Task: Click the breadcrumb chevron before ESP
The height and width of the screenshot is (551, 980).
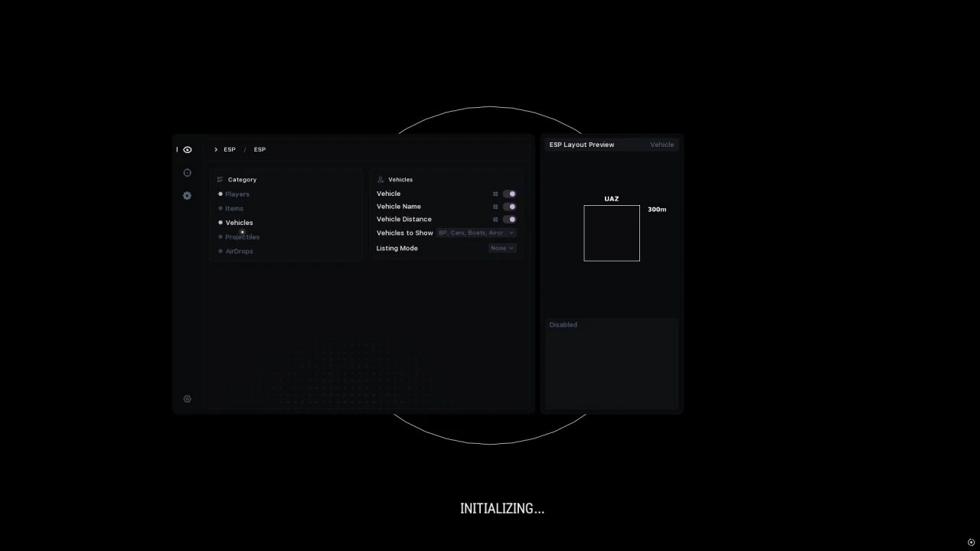Action: coord(216,150)
